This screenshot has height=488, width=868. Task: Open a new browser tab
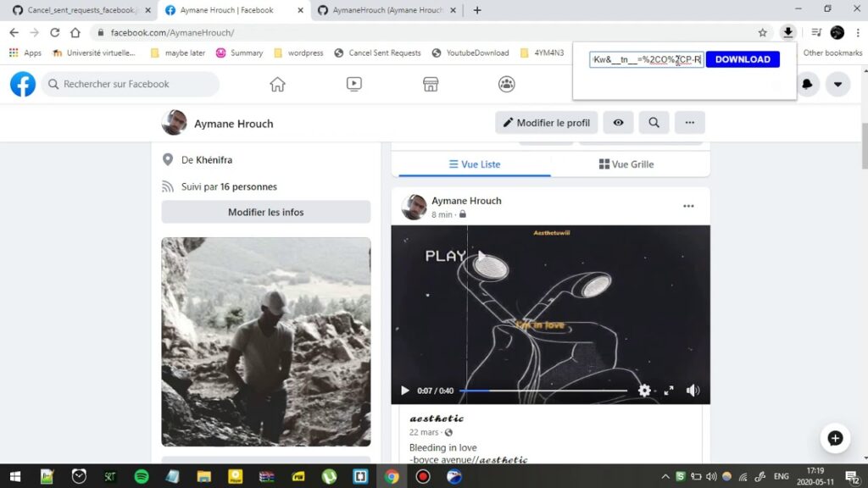(x=477, y=10)
